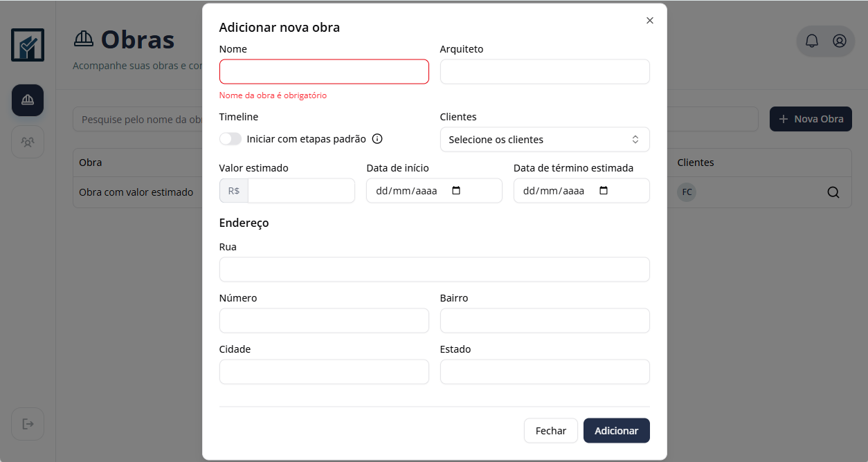Screen dimensions: 868x462
Task: Click the Adicionar button
Action: point(616,430)
